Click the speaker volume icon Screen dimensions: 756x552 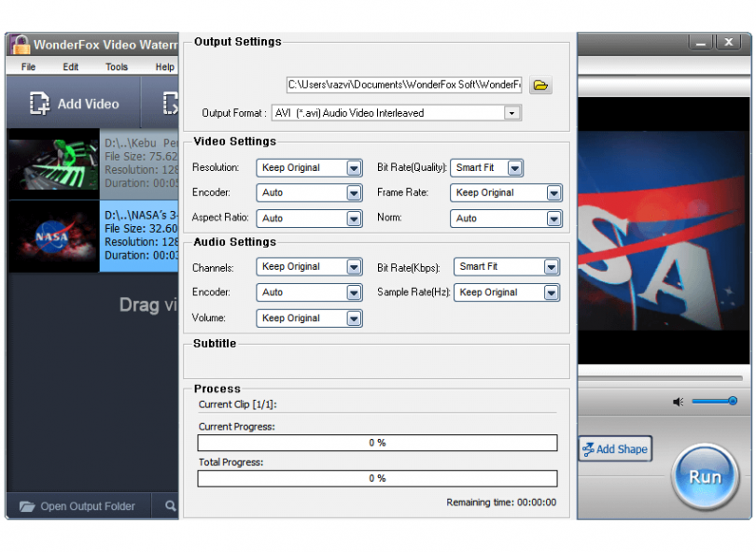click(679, 402)
